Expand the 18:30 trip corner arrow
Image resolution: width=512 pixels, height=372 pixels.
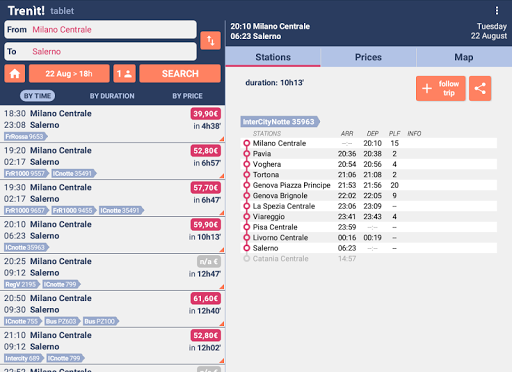[222, 139]
